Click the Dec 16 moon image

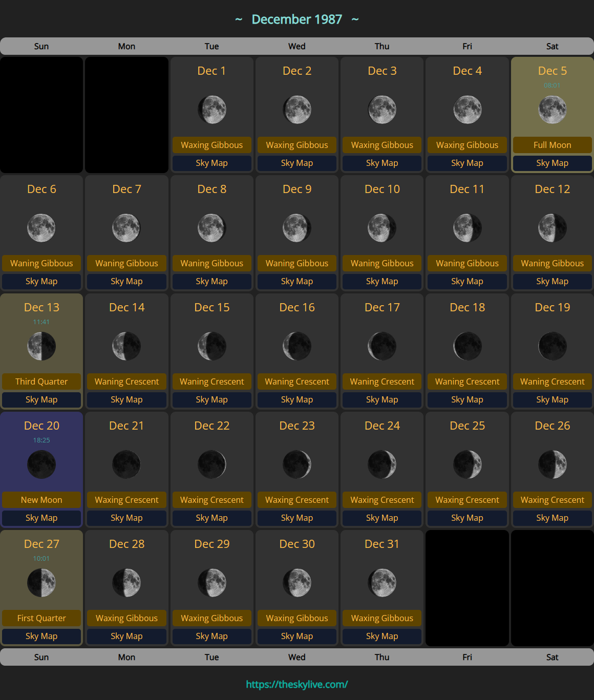pyautogui.click(x=297, y=346)
